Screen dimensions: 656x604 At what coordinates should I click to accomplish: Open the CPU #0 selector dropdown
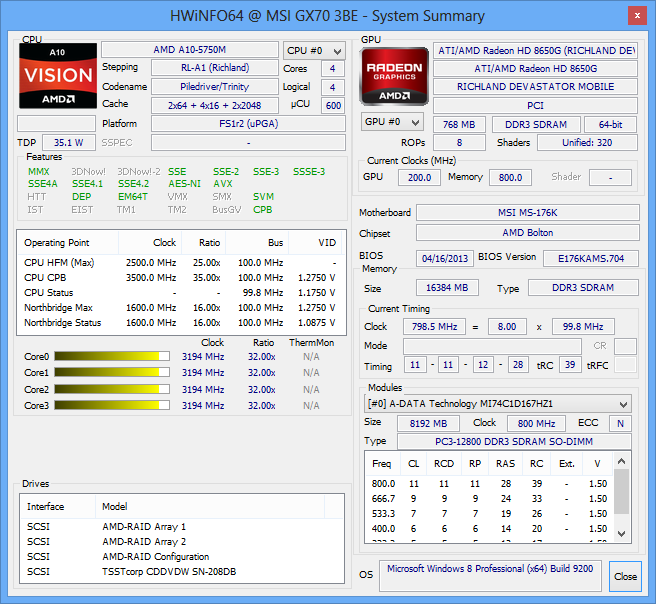314,51
